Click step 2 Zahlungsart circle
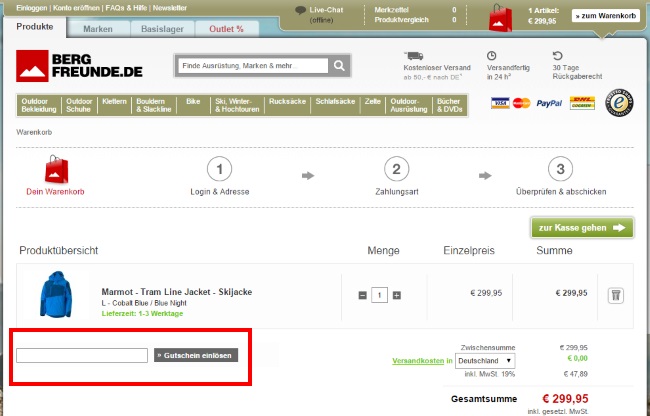This screenshot has width=650, height=416. (397, 169)
